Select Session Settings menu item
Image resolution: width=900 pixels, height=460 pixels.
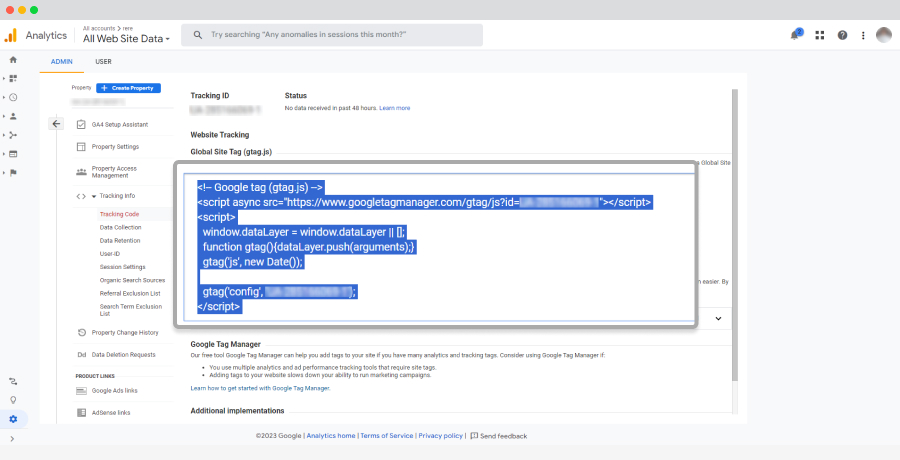122,267
